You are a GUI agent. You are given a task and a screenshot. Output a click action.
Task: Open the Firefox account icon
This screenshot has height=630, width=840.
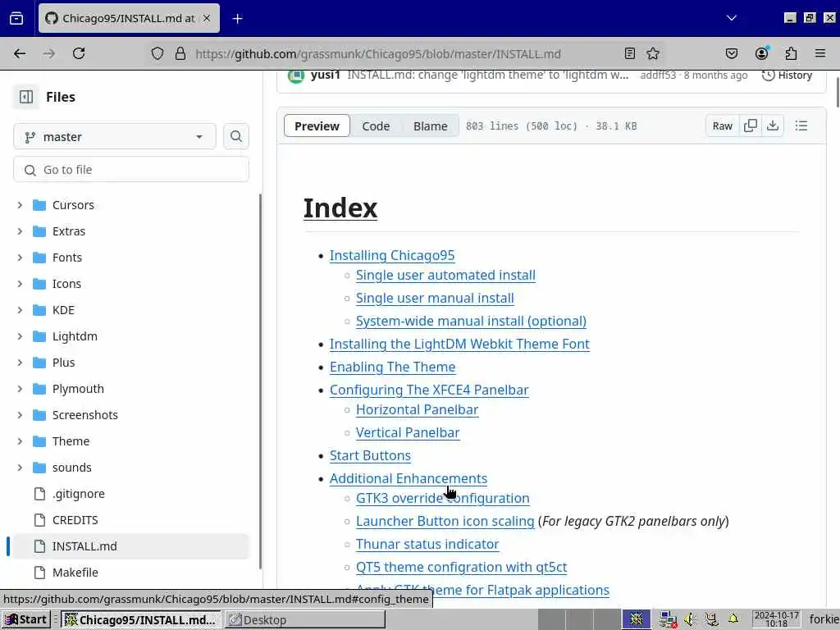point(761,53)
